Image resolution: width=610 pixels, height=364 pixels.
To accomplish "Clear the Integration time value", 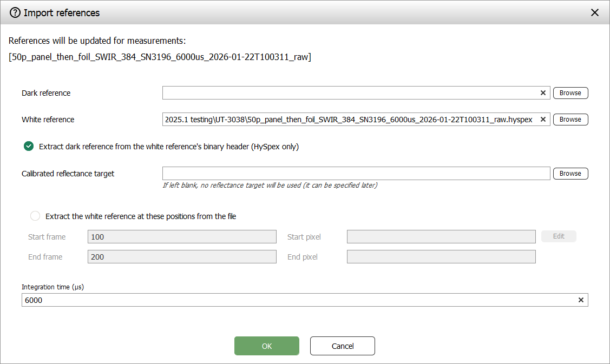I will point(581,300).
